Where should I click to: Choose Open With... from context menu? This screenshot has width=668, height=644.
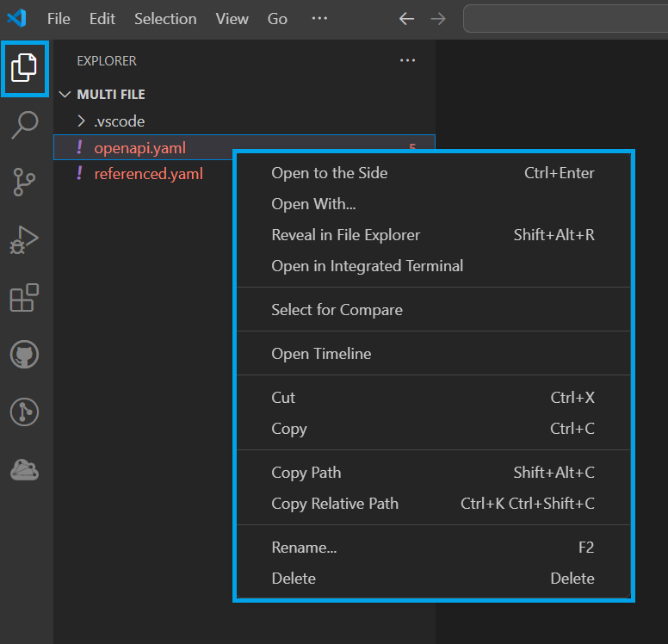(x=433, y=204)
